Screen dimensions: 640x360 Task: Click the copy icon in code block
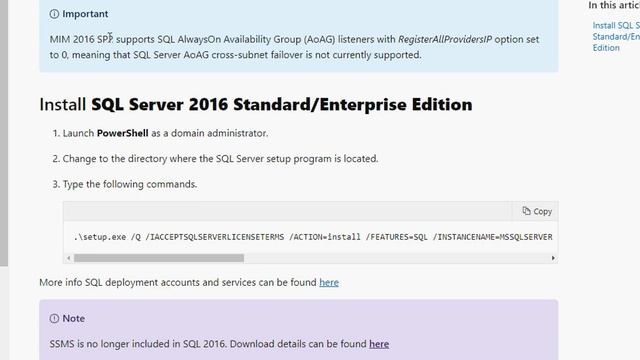click(527, 211)
